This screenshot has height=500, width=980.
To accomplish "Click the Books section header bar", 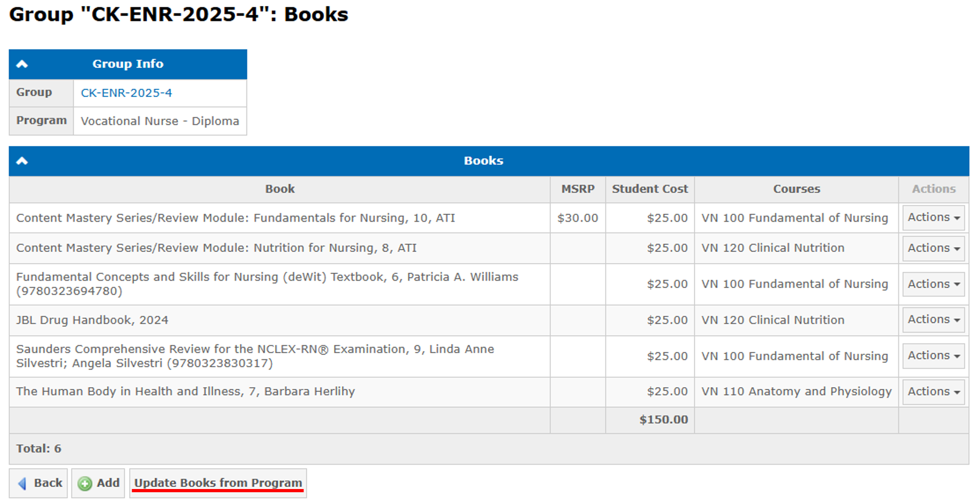I will pos(483,161).
